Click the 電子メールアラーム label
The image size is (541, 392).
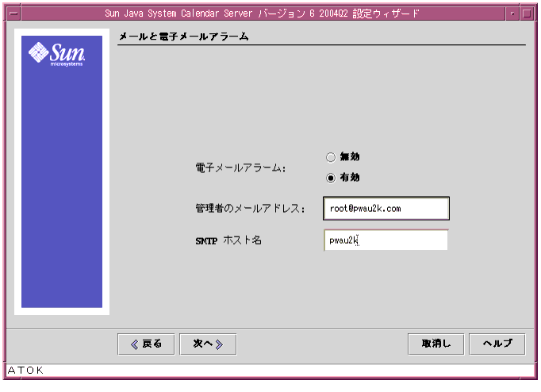click(x=240, y=168)
